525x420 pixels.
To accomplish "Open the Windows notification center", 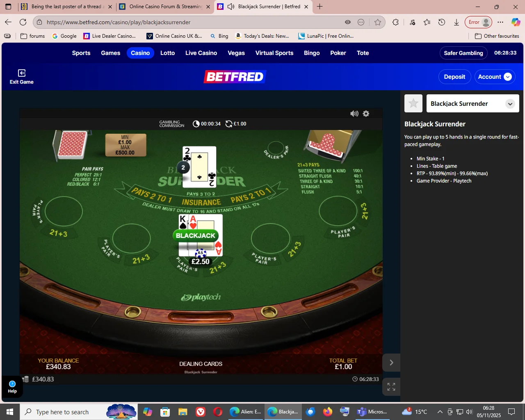I will 511,412.
